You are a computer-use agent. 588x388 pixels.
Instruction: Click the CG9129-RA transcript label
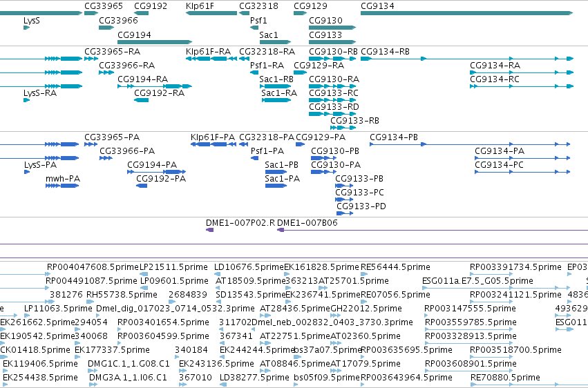point(319,66)
